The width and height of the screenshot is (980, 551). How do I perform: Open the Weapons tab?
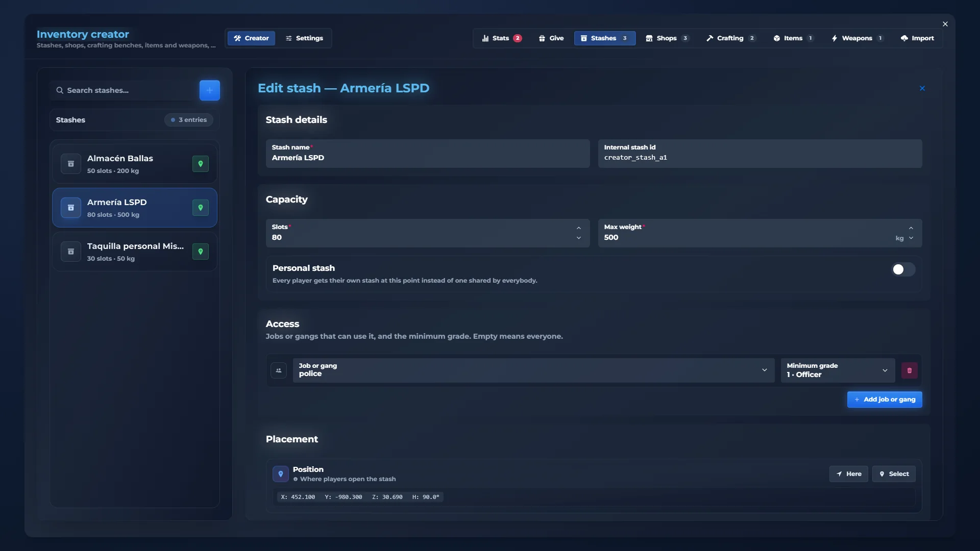[857, 38]
